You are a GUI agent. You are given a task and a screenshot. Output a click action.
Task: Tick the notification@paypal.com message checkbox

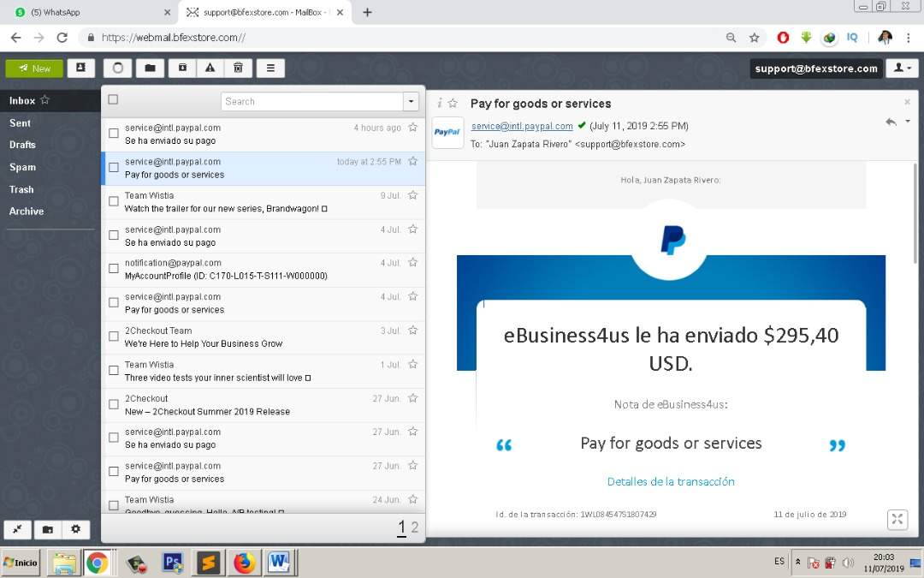pyautogui.click(x=113, y=269)
